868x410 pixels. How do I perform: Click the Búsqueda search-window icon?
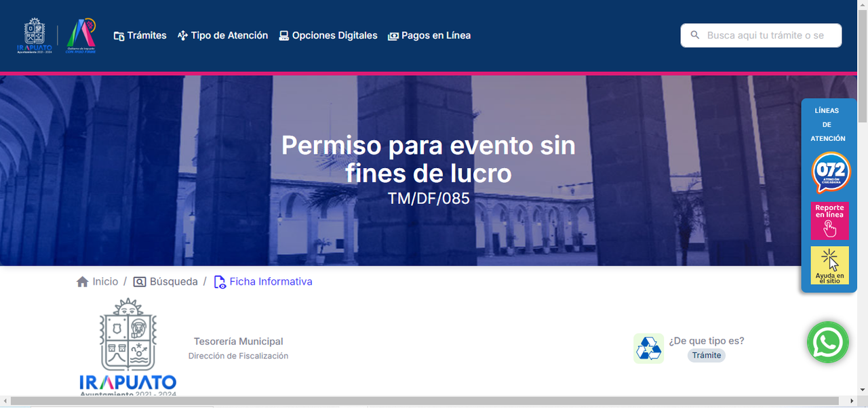pos(140,282)
